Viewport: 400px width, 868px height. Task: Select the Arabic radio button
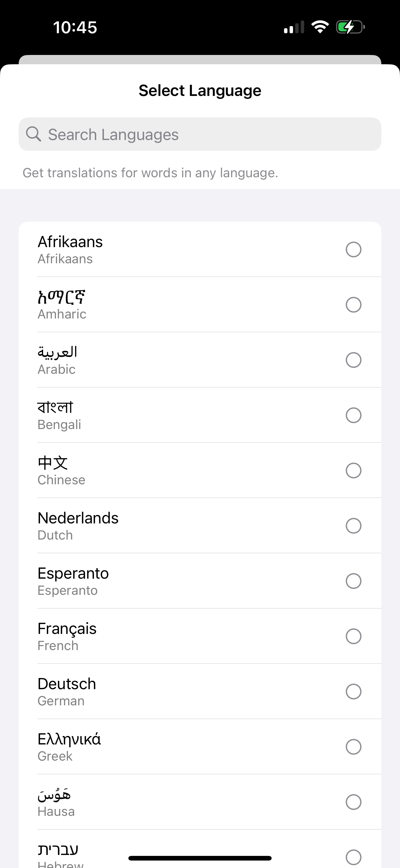(353, 360)
